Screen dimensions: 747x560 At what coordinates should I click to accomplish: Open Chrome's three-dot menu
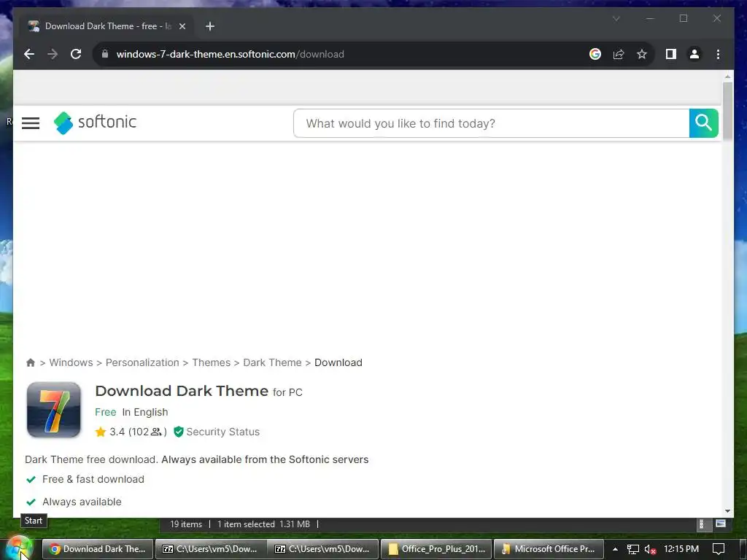tap(718, 54)
